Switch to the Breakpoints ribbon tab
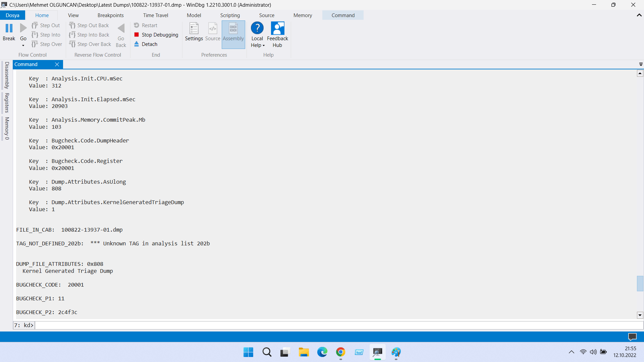644x362 pixels. pyautogui.click(x=110, y=15)
